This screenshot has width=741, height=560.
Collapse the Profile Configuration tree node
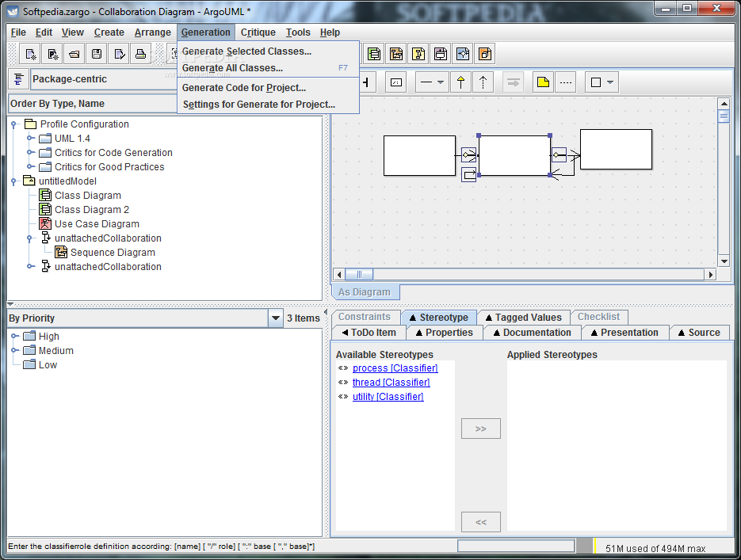point(14,124)
